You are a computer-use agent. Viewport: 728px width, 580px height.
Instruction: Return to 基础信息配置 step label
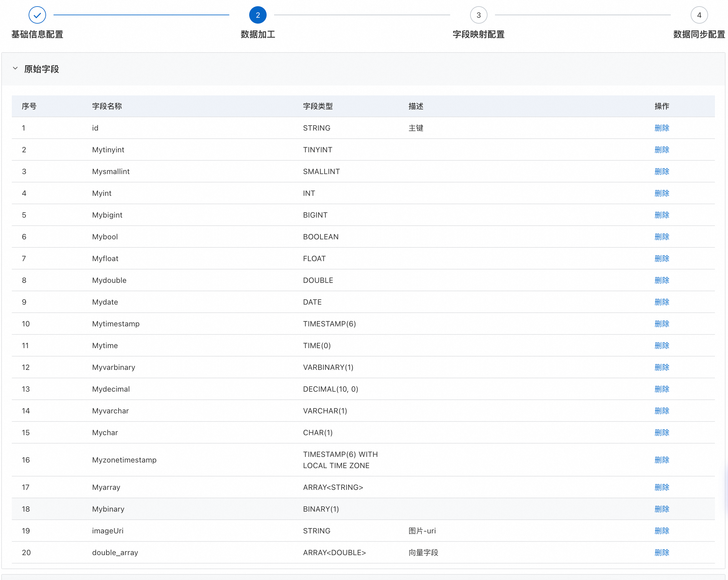[x=37, y=35]
